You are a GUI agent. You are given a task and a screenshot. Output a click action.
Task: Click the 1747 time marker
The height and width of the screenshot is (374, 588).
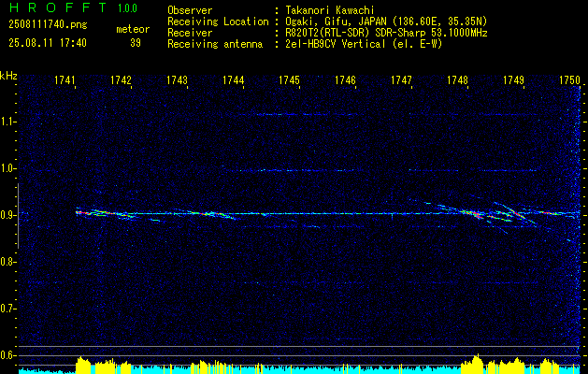tap(401, 79)
